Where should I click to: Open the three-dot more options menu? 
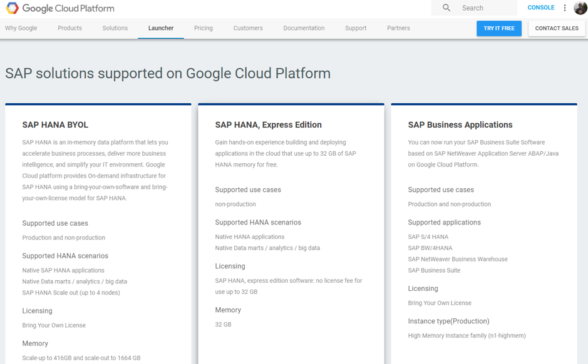point(565,8)
